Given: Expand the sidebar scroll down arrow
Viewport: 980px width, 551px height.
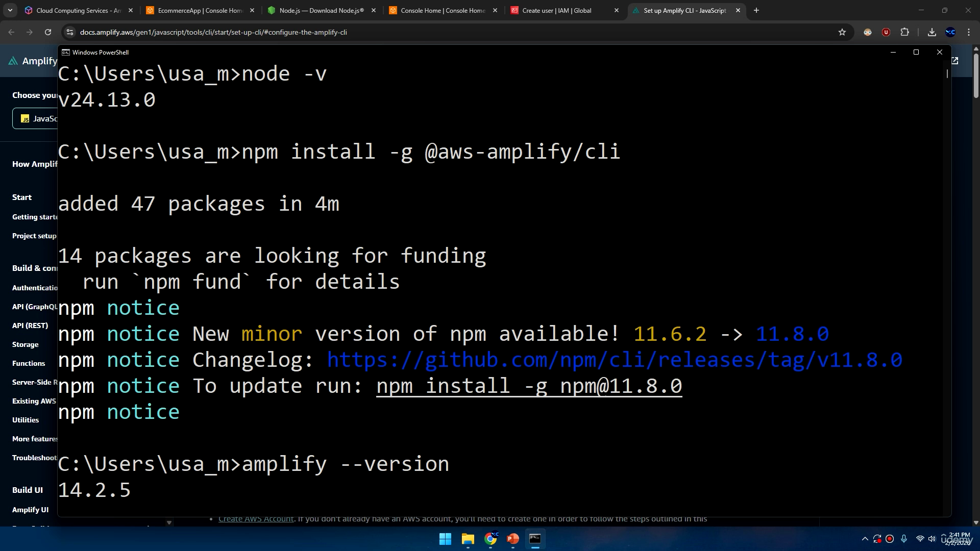Looking at the screenshot, I should pos(169,522).
